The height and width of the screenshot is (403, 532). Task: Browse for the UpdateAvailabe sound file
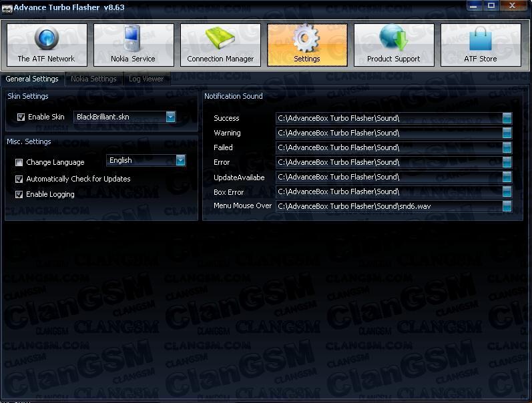click(507, 177)
